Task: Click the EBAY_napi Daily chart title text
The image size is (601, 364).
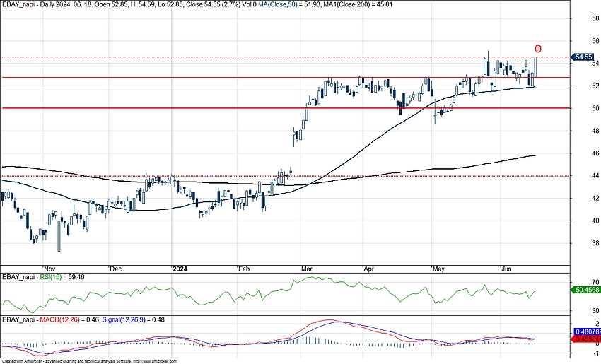Action: click(x=197, y=4)
